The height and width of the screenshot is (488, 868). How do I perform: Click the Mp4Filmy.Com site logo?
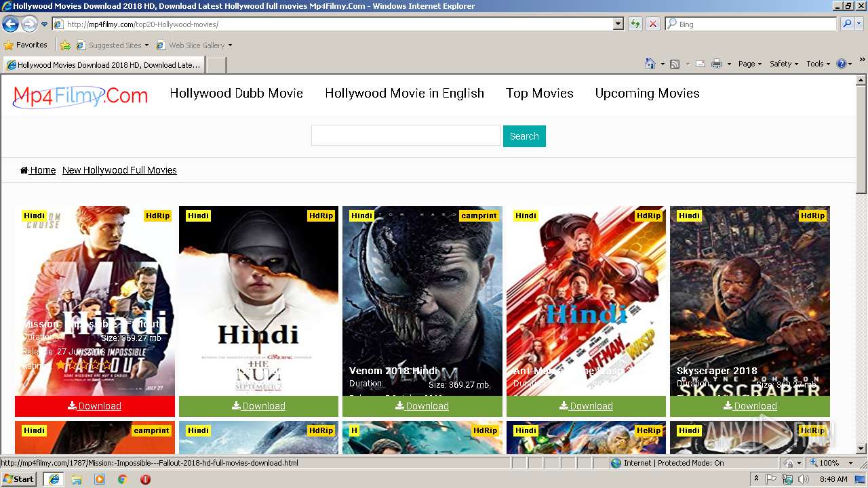[x=80, y=96]
